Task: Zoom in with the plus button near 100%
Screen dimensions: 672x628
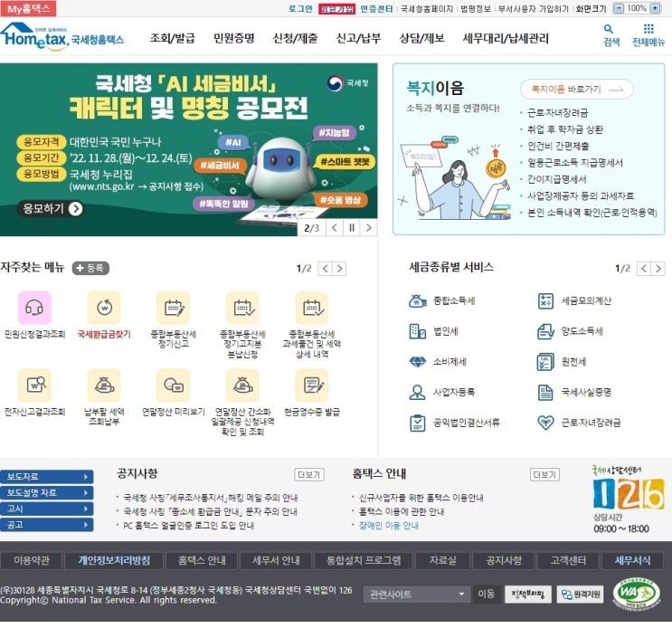Action: (656, 8)
